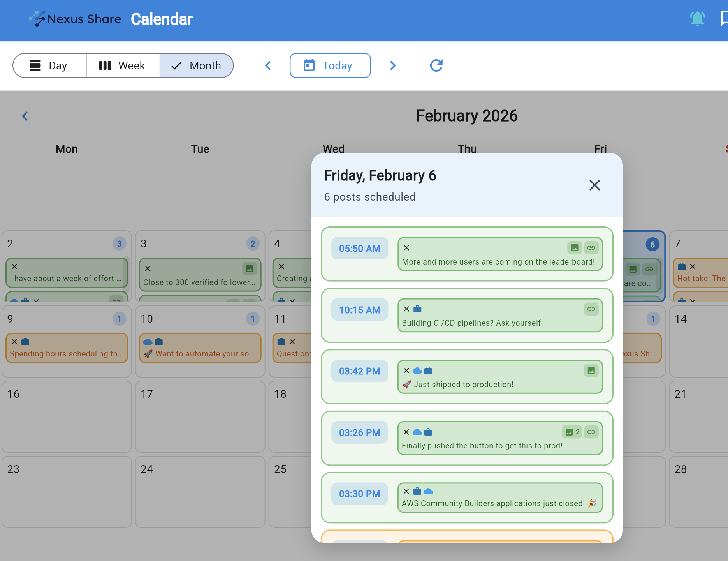Click the Nexus Share logo
This screenshot has width=728, height=561.
(75, 19)
